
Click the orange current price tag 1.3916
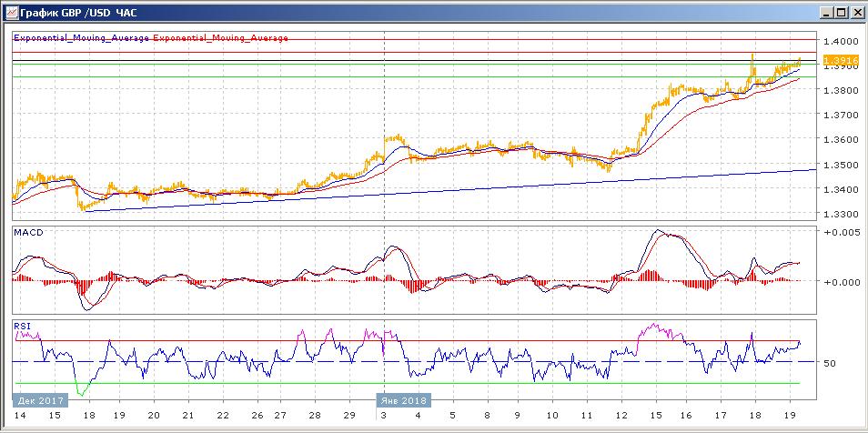pos(841,60)
